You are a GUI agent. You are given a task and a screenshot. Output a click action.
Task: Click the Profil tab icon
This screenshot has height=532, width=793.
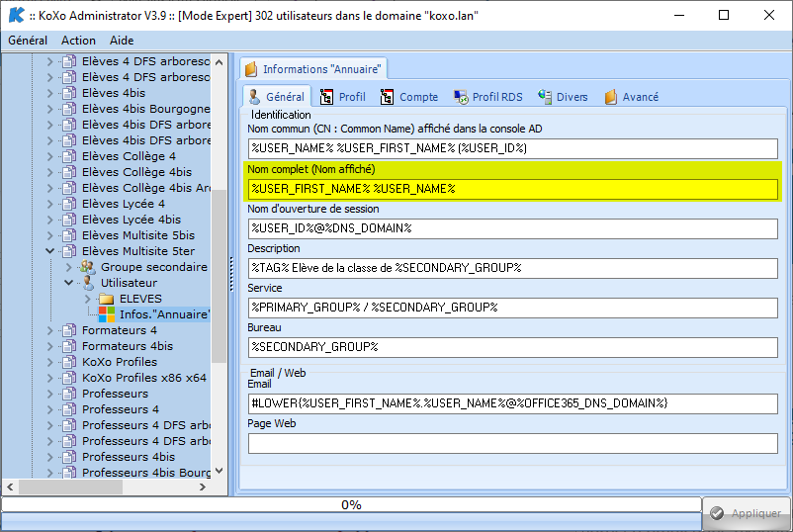pos(326,97)
